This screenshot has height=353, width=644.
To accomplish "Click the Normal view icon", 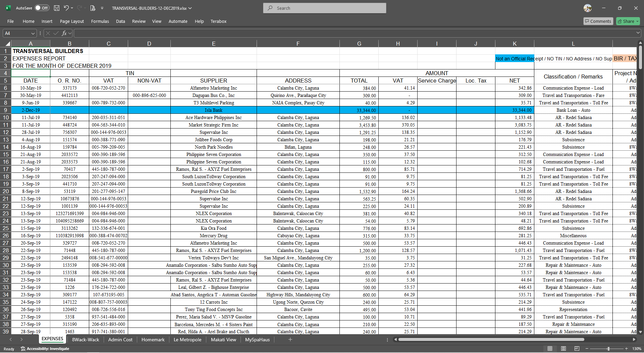I will point(550,349).
